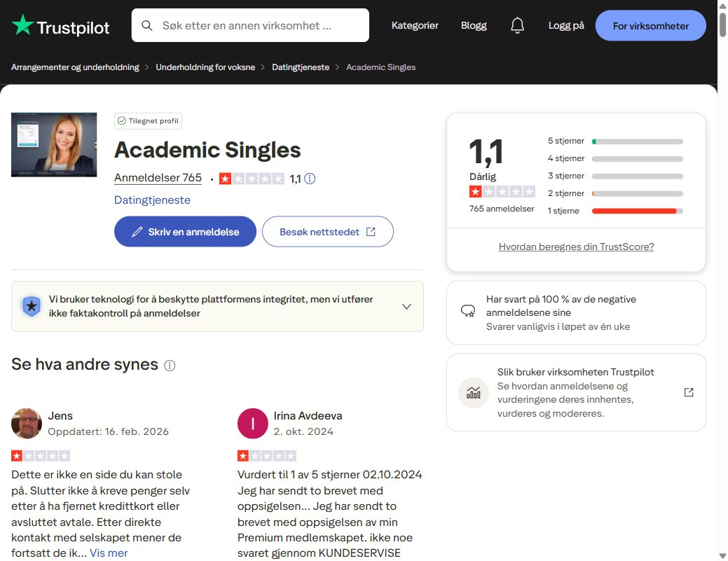This screenshot has height=561, width=728.
Task: Open Hvordan beregnes din TrustScore link
Action: click(x=576, y=247)
